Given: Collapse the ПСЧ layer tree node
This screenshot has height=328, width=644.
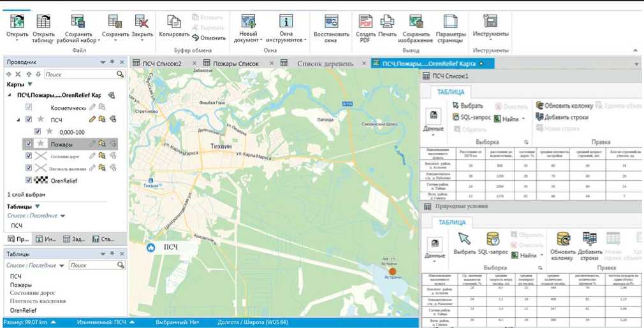Looking at the screenshot, I should coord(18,119).
